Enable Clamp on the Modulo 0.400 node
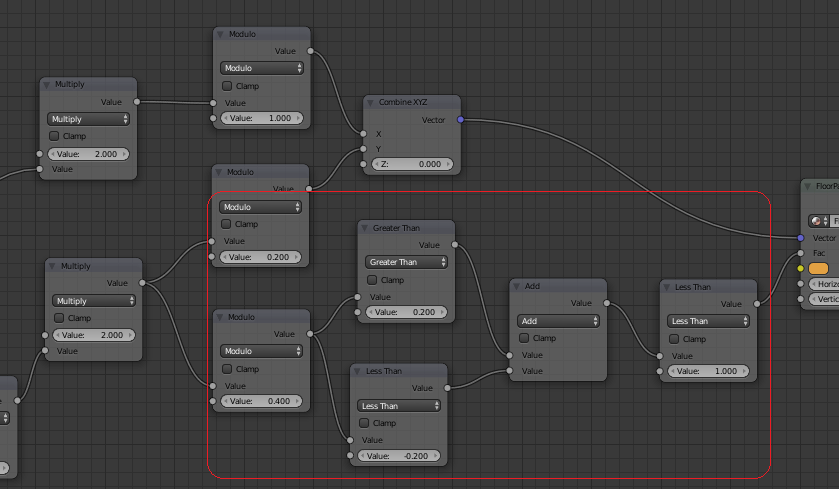Viewport: 839px width, 489px height. click(x=227, y=369)
